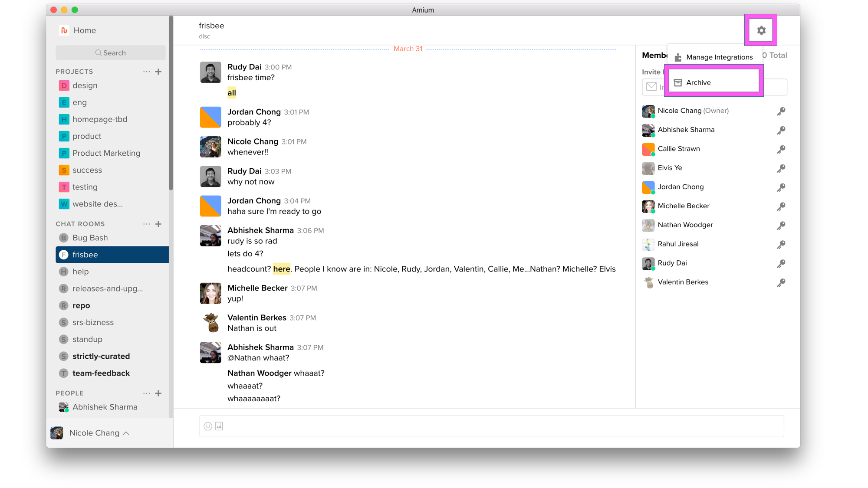Open strictly-curated chat room
Image resolution: width=868 pixels, height=488 pixels.
[x=112, y=356]
